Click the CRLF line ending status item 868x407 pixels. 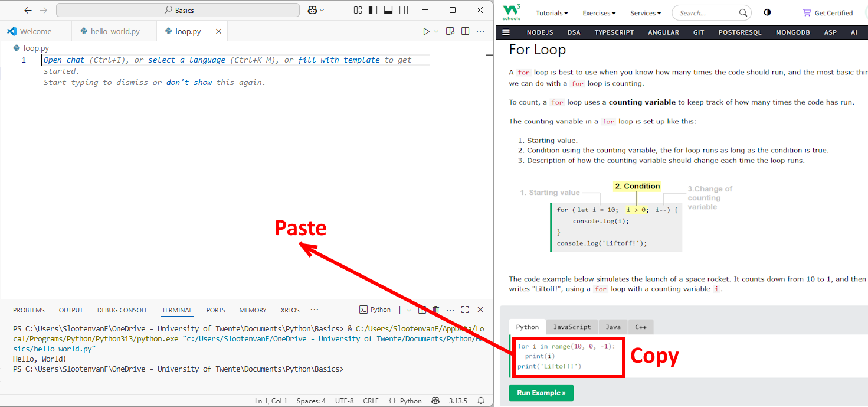point(371,401)
